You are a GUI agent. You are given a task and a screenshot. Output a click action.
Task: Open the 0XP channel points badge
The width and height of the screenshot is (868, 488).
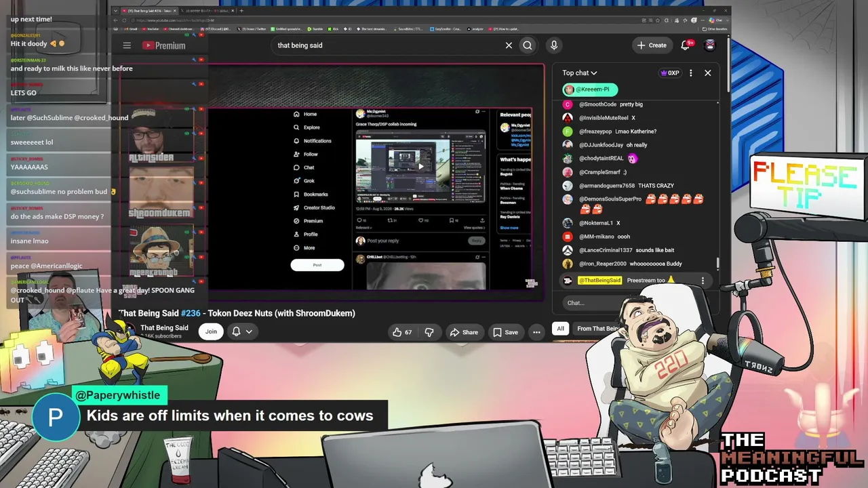(670, 73)
